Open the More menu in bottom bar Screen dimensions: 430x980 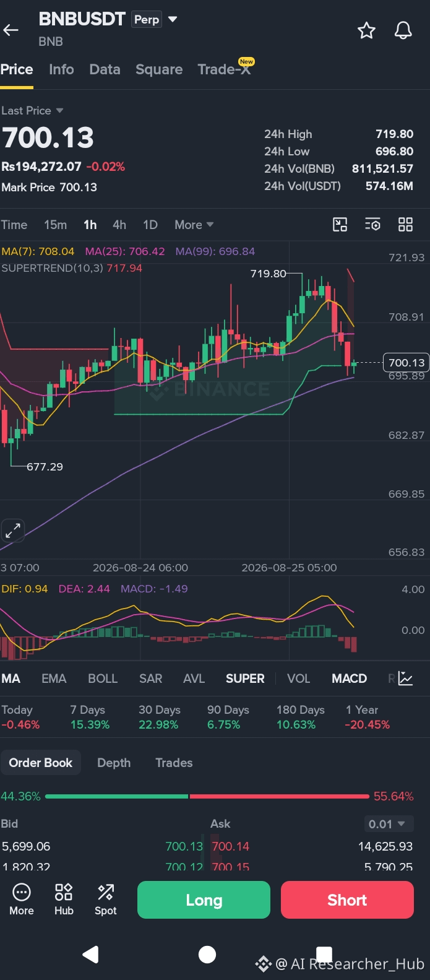click(x=22, y=900)
